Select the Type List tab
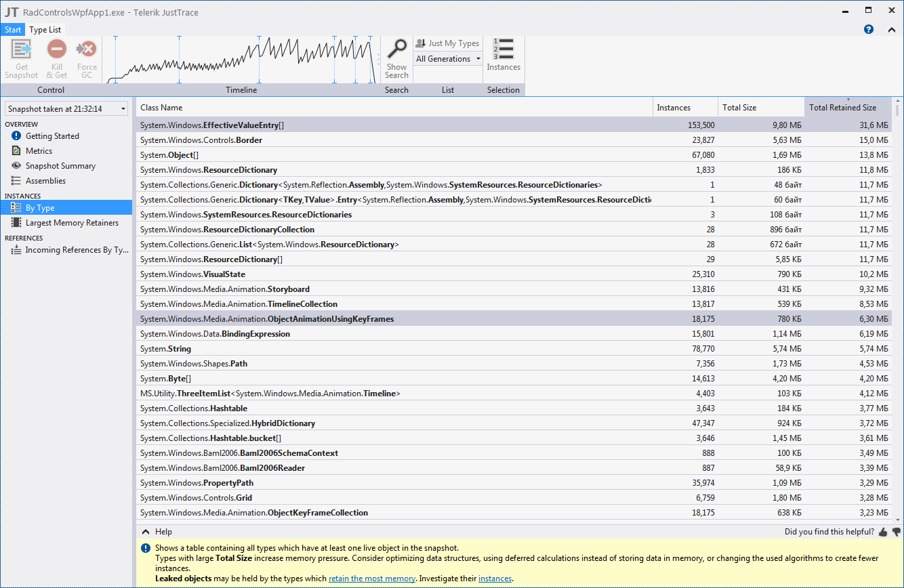Image resolution: width=904 pixels, height=588 pixels. point(45,30)
